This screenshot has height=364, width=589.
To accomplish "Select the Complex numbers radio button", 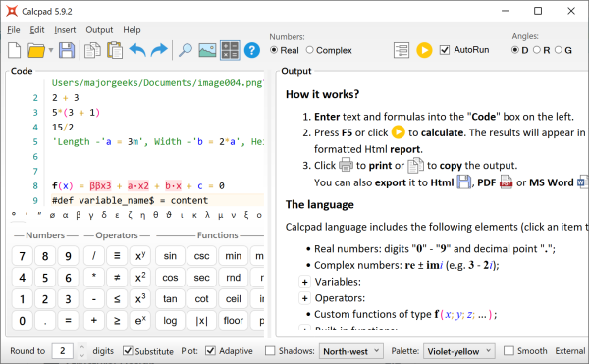I will [309, 50].
